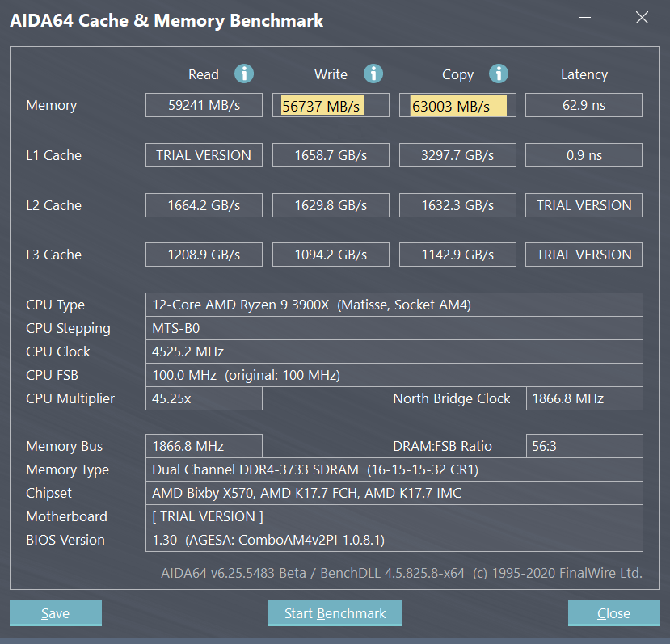Click the Write info icon
670x644 pixels.
pos(373,74)
